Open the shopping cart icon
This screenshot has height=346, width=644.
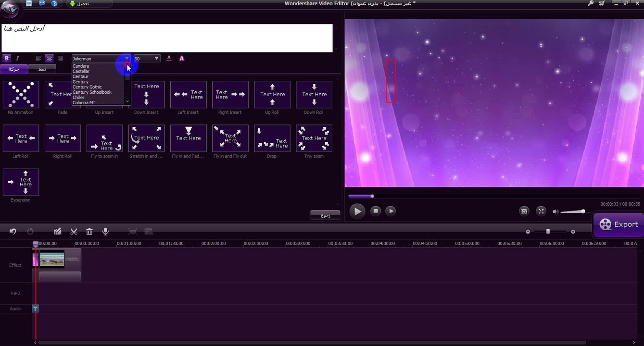pyautogui.click(x=602, y=3)
